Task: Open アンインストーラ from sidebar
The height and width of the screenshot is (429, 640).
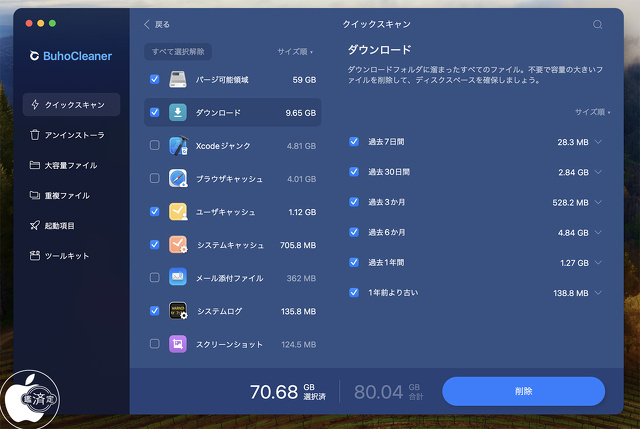Action: (x=71, y=135)
